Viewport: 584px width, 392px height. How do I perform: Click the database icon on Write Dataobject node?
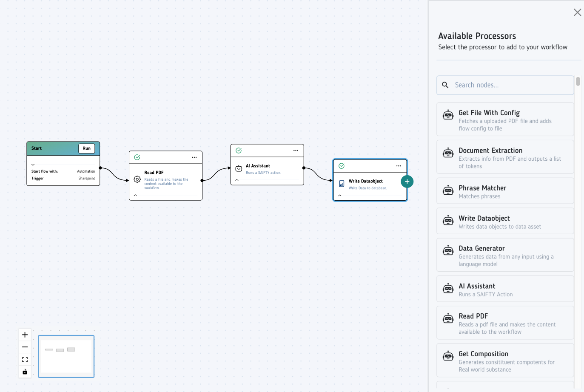pos(342,184)
